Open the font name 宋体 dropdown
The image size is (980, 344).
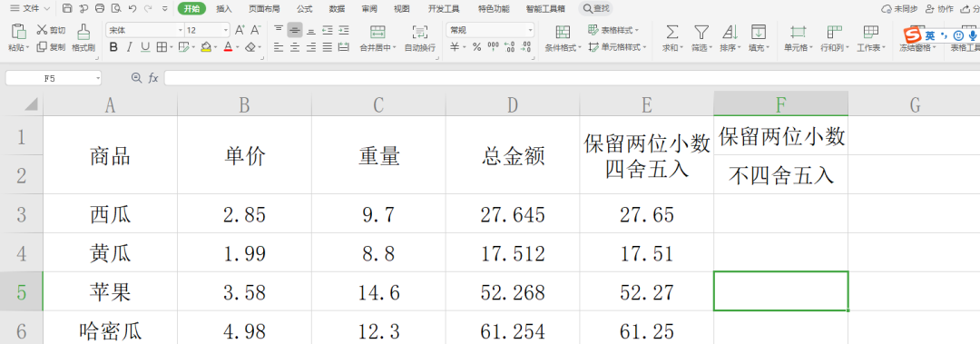[181, 30]
